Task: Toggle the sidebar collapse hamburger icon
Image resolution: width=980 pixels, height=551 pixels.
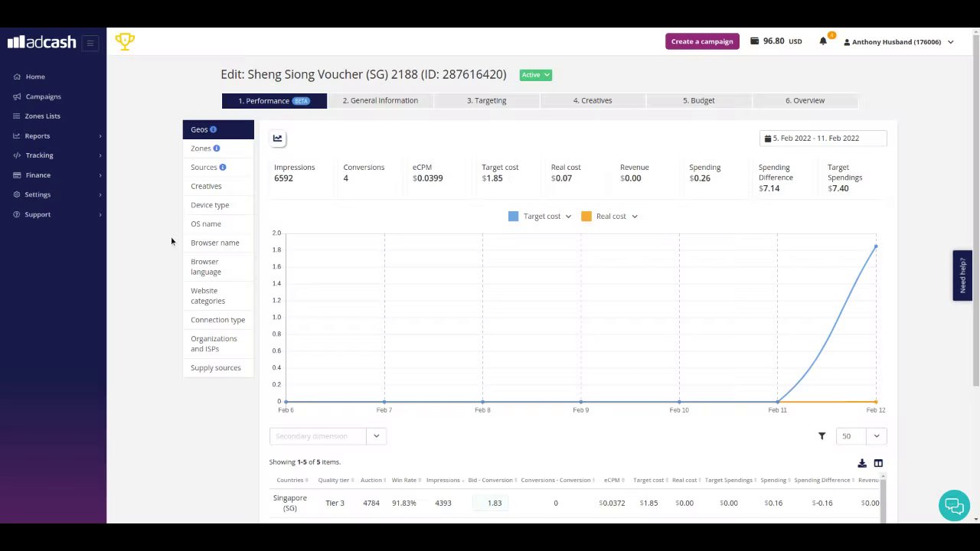Action: tap(90, 43)
